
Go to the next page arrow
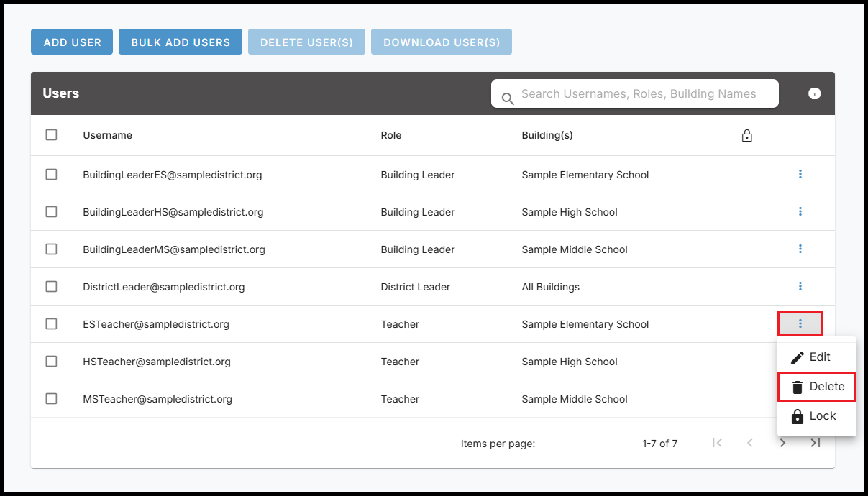coord(782,444)
